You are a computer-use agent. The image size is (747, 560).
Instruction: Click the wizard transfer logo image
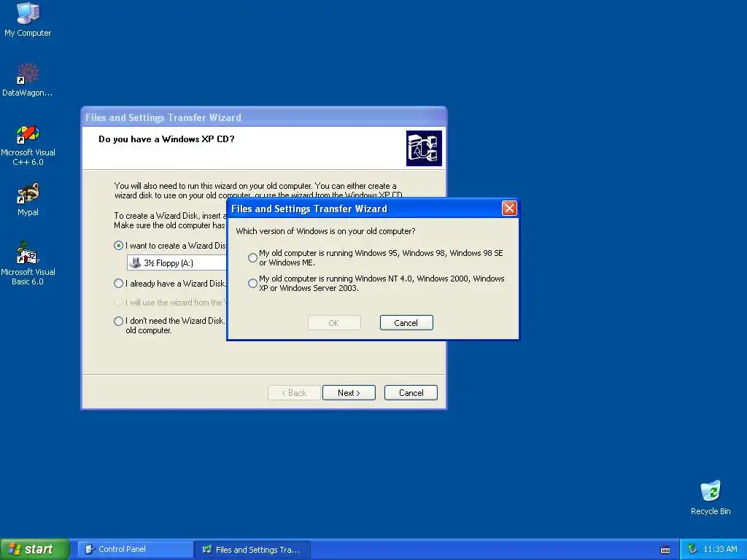click(424, 148)
